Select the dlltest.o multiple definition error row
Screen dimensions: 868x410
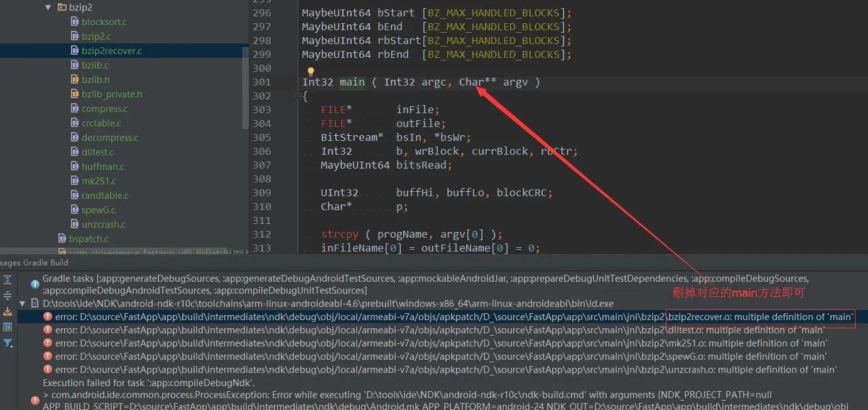[x=443, y=330]
